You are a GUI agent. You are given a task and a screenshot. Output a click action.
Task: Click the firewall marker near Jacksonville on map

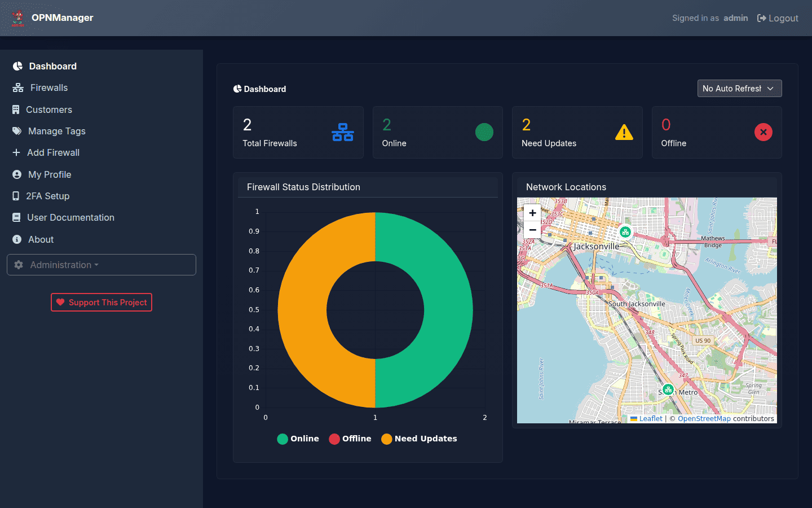(626, 231)
